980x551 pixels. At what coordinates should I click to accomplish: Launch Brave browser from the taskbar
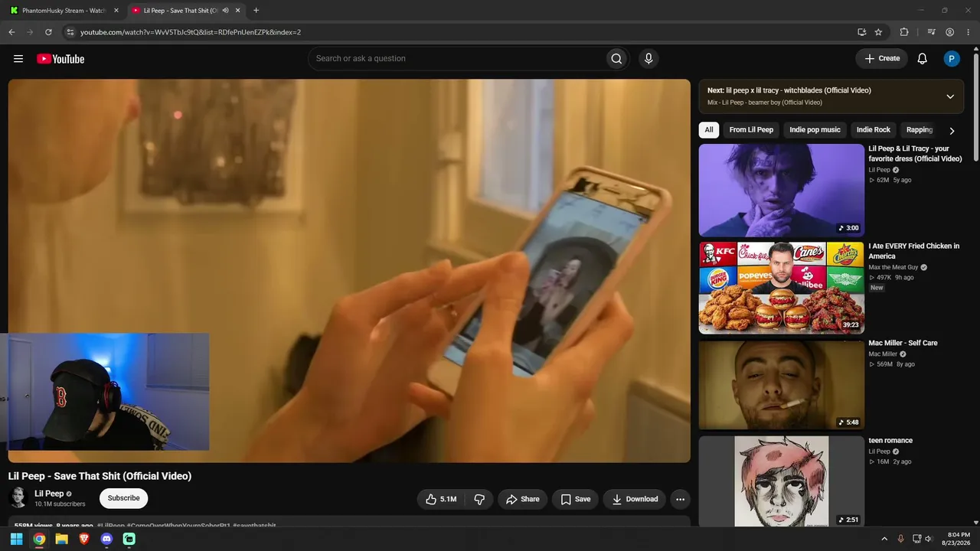point(84,539)
